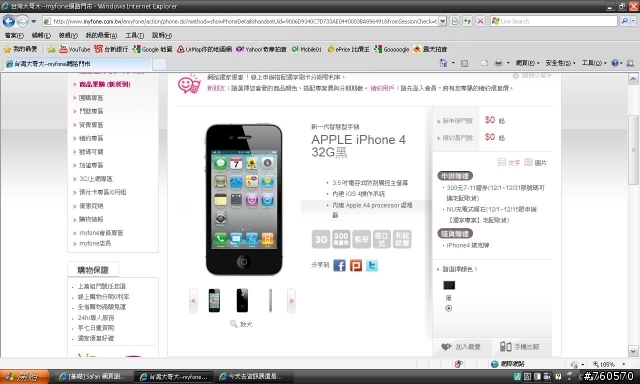Open the 編輯(E) menu
This screenshot has height=384, width=640.
pyautogui.click(x=41, y=36)
